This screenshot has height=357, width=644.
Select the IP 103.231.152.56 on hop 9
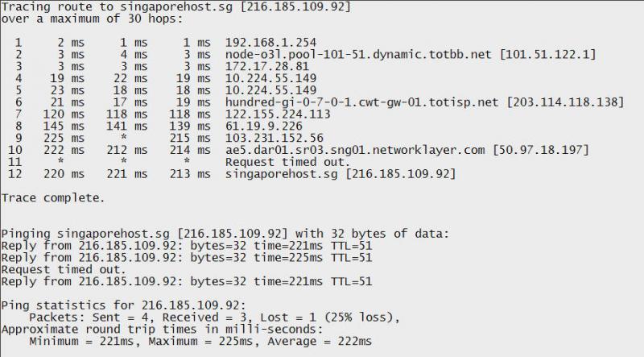coord(274,138)
